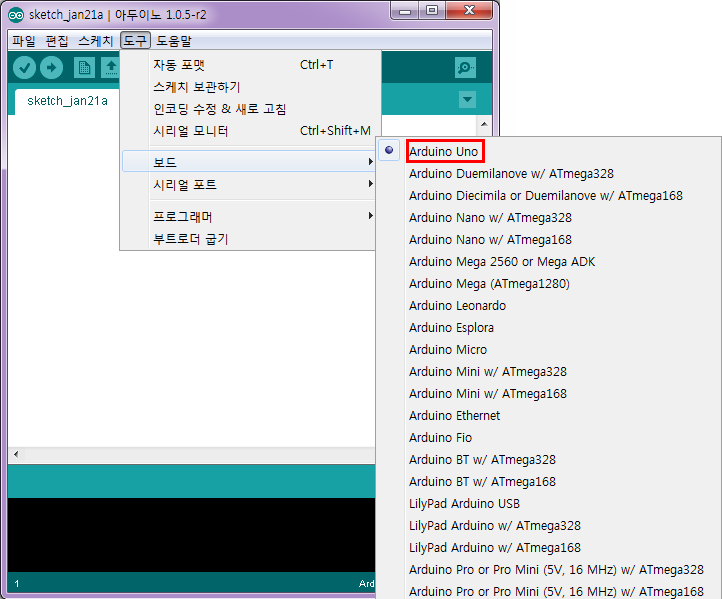Switch to sketch_jan21a tab
Viewport: 722px width, 599px height.
click(67, 101)
